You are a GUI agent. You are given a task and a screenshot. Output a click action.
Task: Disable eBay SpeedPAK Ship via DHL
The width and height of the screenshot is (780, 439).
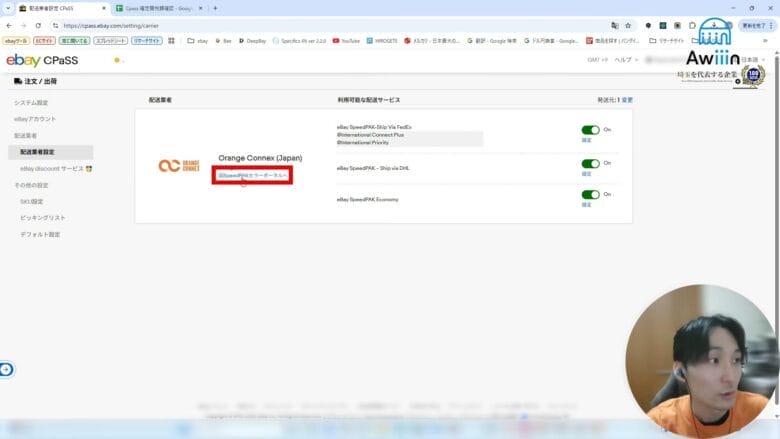pyautogui.click(x=590, y=163)
